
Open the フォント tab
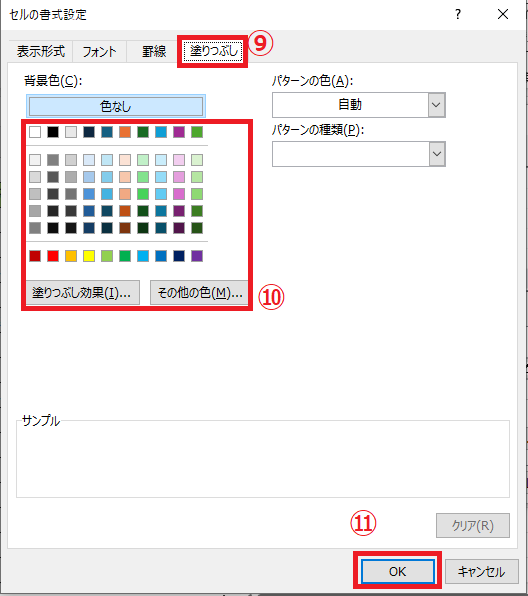coord(99,51)
